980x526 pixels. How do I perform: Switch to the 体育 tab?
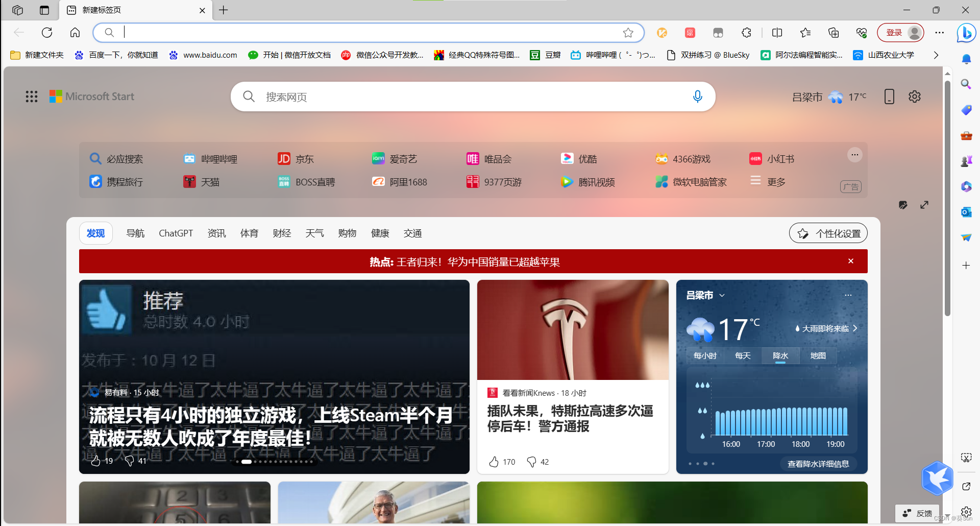click(249, 233)
